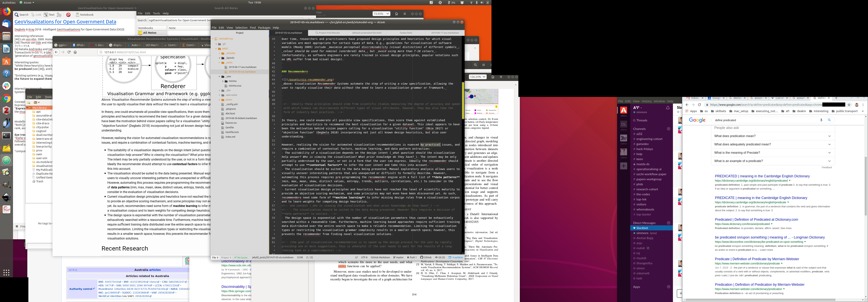The image size is (868, 302).
Task: Open Slack notifications bell icon
Action: (x=667, y=108)
